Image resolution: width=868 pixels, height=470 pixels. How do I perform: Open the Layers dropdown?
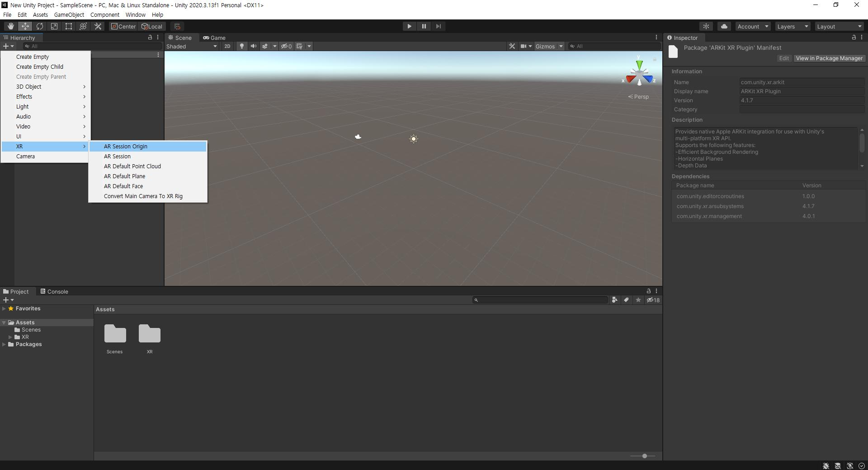pyautogui.click(x=793, y=26)
